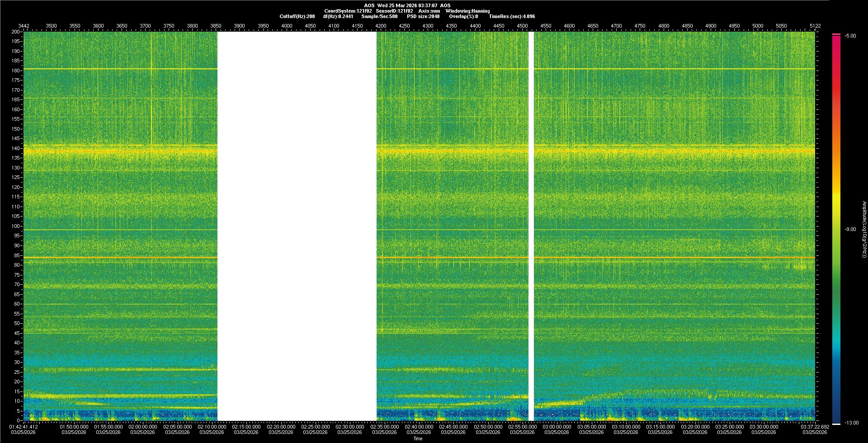Click the -13.00 lower limit marker on colorbar
Image resolution: width=868 pixels, height=443 pixels.
coord(851,423)
